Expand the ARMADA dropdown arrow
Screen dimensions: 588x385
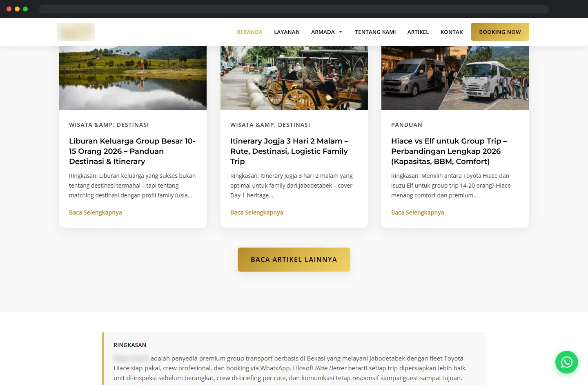pos(341,32)
